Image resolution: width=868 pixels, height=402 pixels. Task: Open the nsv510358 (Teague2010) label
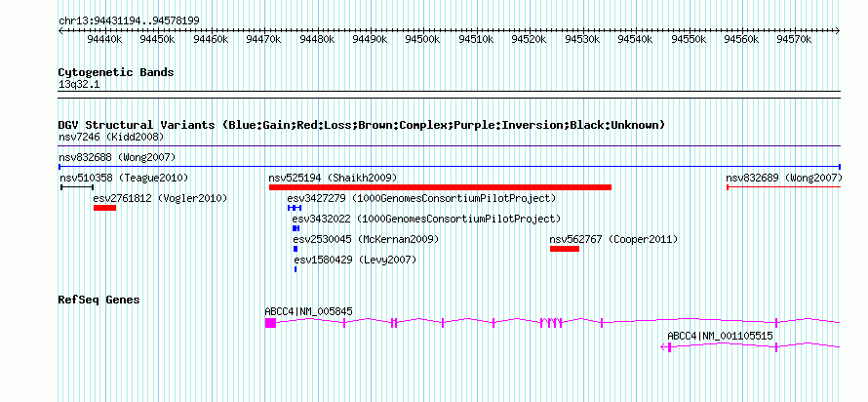124,178
